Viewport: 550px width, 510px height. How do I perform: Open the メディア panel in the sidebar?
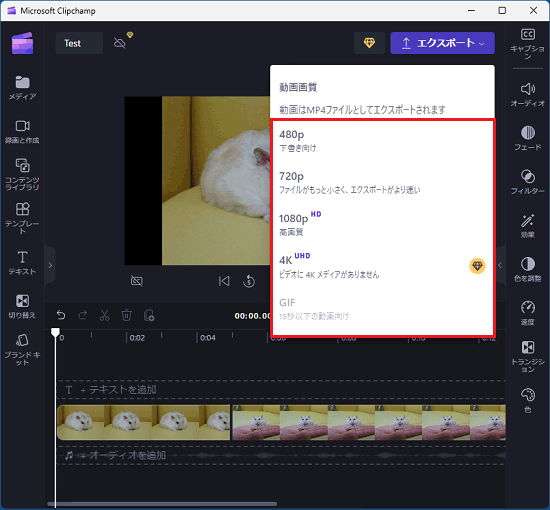point(22,88)
